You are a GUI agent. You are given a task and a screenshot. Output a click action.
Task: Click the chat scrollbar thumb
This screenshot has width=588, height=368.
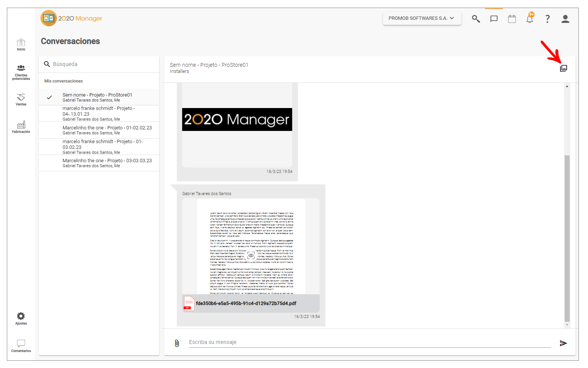coord(567,238)
